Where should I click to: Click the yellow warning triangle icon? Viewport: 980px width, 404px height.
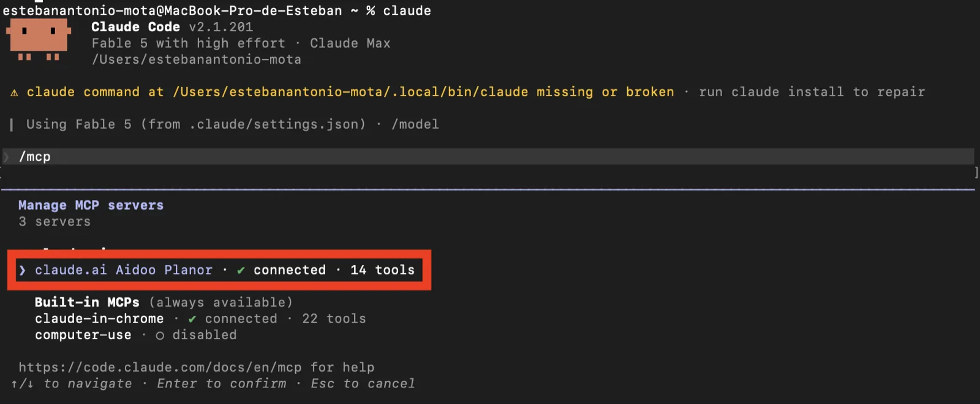coord(14,93)
